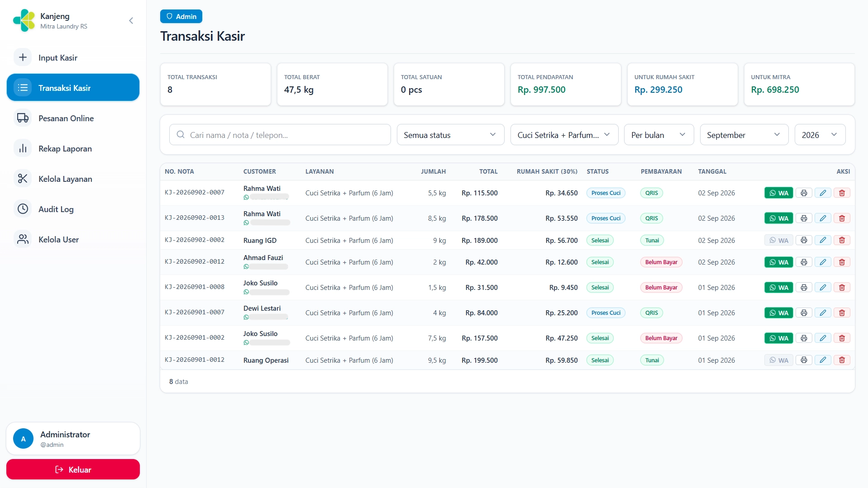Edit the Ruang Operasi transaction

[823, 360]
